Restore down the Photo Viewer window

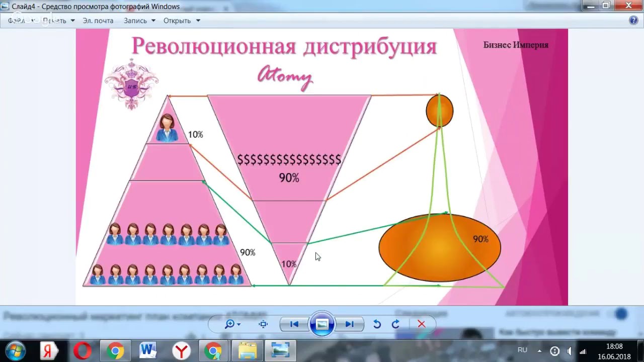pos(606,5)
